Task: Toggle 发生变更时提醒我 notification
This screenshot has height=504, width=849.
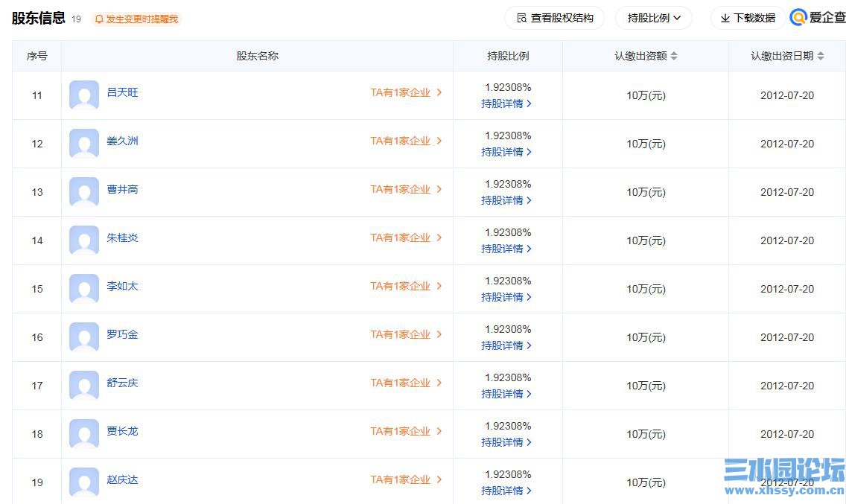Action: point(136,19)
